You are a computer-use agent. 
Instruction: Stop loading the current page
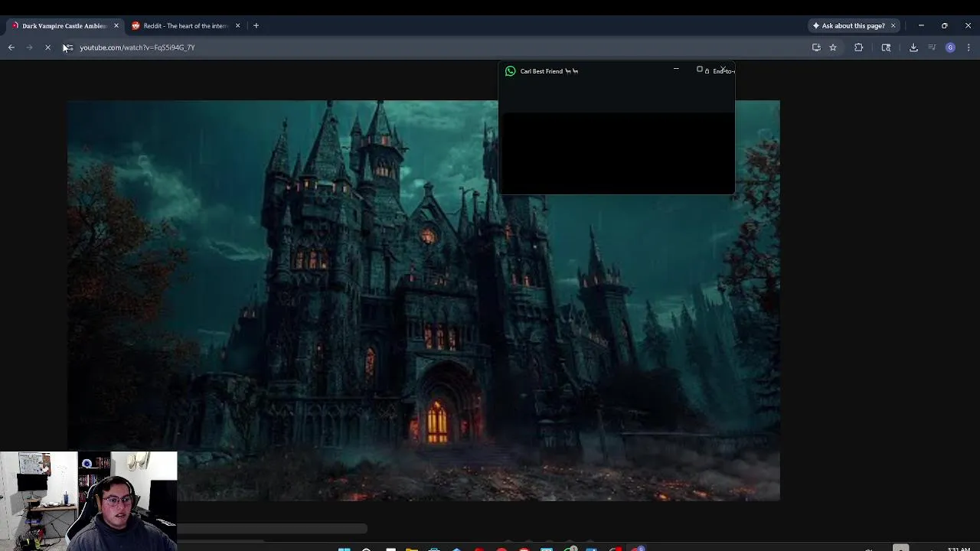point(47,47)
